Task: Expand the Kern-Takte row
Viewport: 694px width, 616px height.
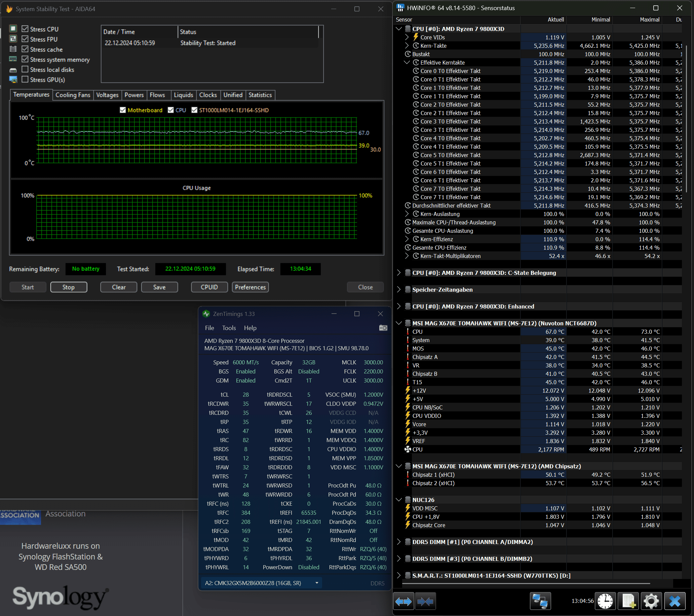Action: 407,45
